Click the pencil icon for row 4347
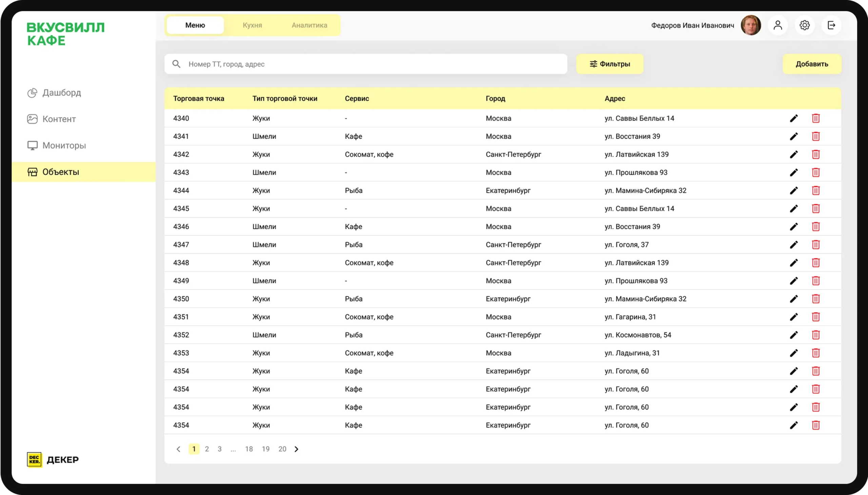Screen dimensions: 868x495 793,245
